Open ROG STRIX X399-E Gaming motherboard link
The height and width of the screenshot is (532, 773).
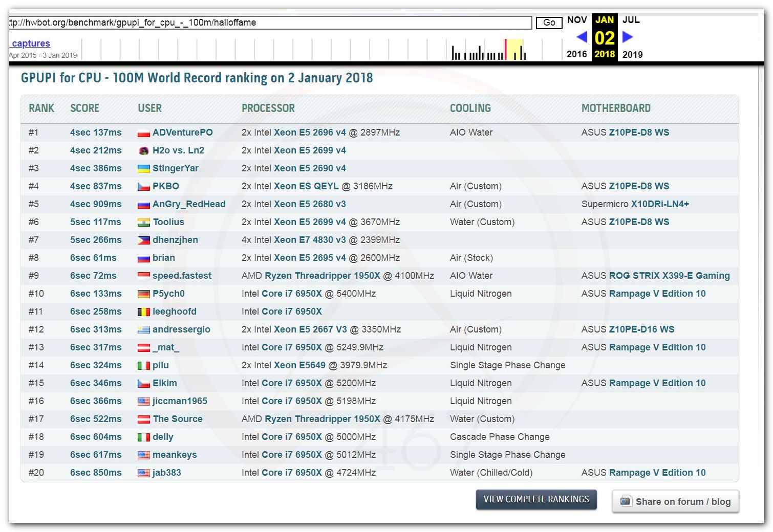click(x=670, y=276)
